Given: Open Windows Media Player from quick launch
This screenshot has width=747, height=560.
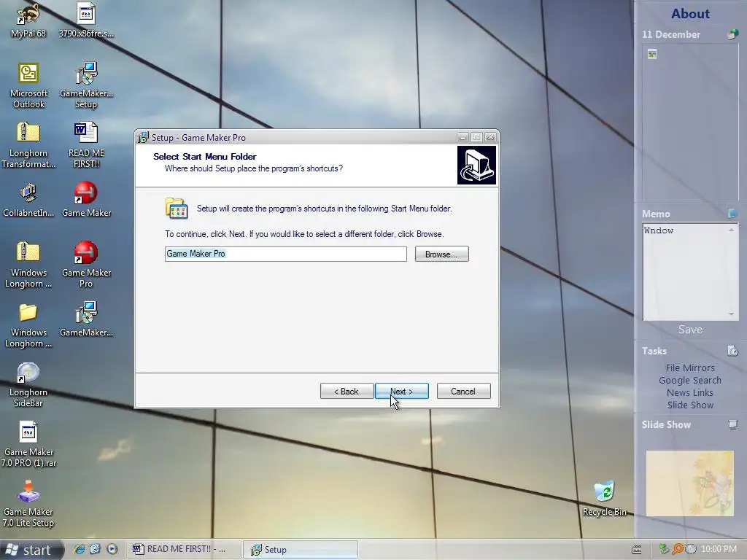Looking at the screenshot, I should [112, 549].
